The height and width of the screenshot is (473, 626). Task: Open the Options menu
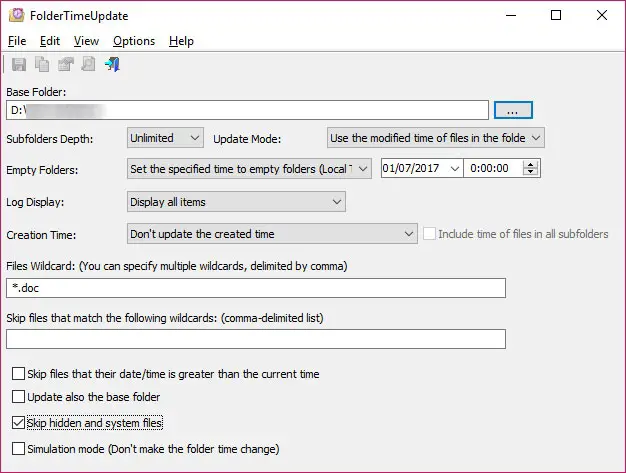click(x=134, y=41)
